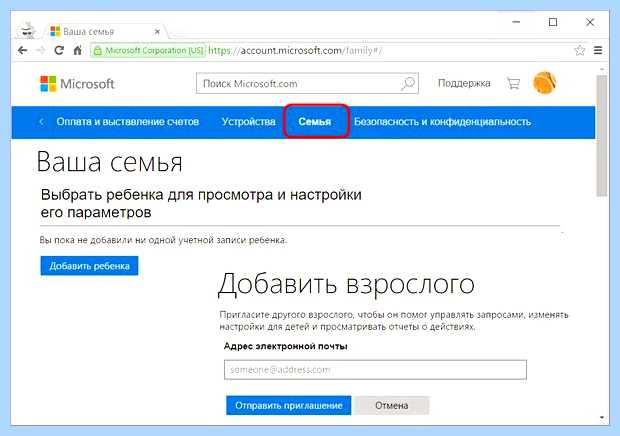Click the scrollbar down arrow
The height and width of the screenshot is (436, 620).
602,417
